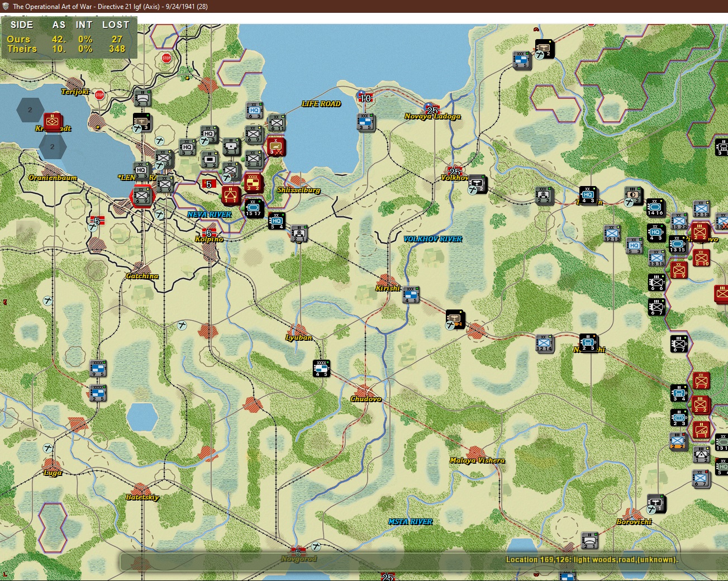The height and width of the screenshot is (581, 728).
Task: Click the red 1-1 Soviet counter by Neva River
Action: [x=231, y=195]
